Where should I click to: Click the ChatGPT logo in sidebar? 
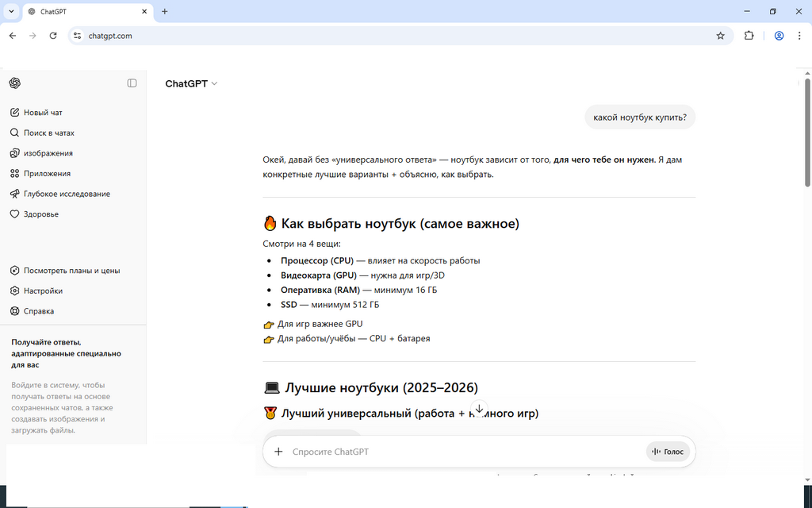tap(15, 83)
